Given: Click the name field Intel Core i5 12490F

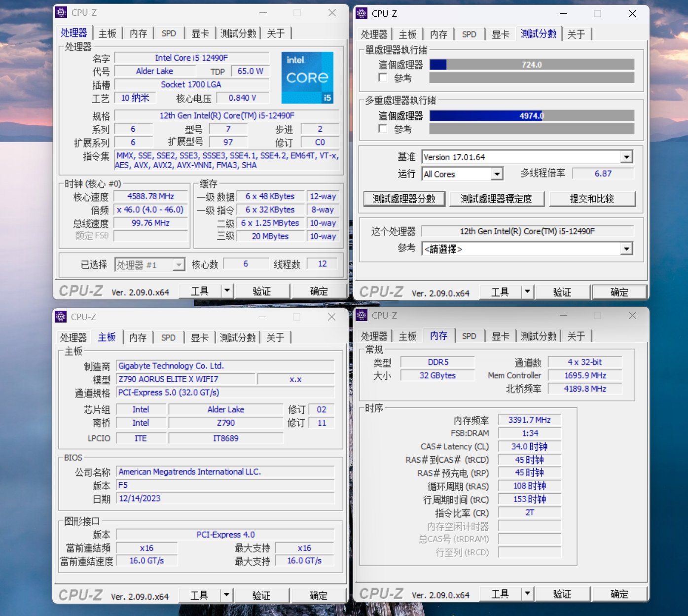Looking at the screenshot, I should pos(191,58).
